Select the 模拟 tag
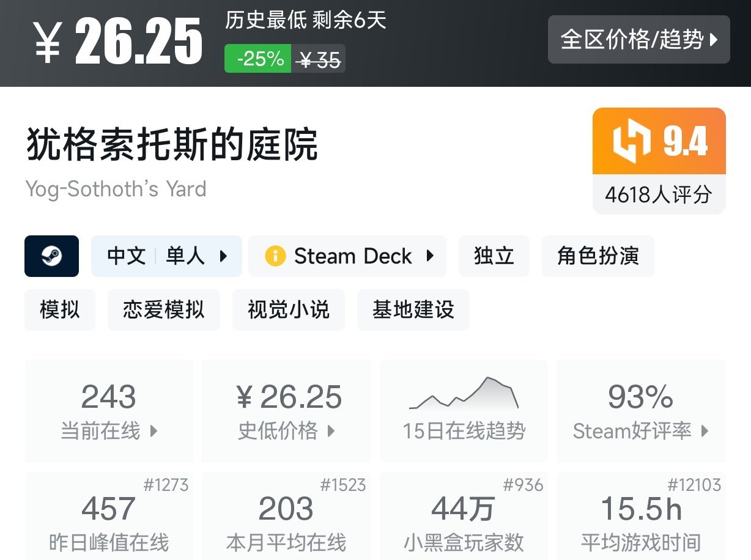The width and height of the screenshot is (751, 560). [x=60, y=310]
